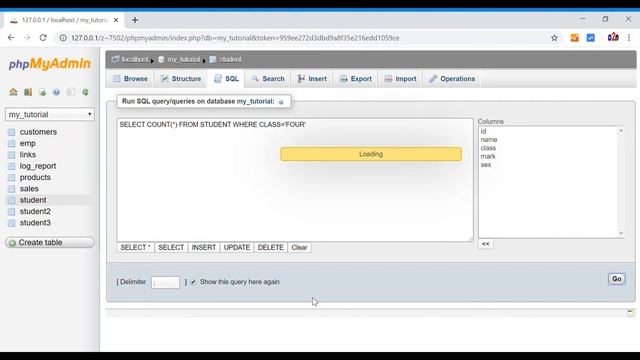This screenshot has width=640, height=360.
Task: Select the id column in Columns list
Action: (483, 131)
